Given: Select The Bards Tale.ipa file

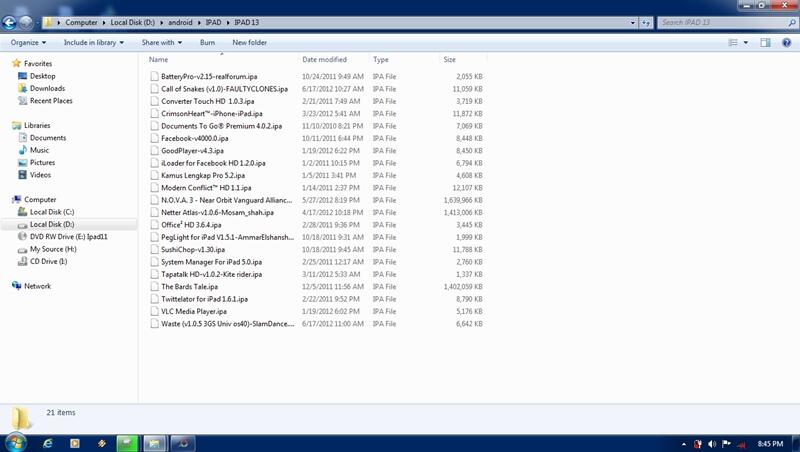Looking at the screenshot, I should 190,287.
